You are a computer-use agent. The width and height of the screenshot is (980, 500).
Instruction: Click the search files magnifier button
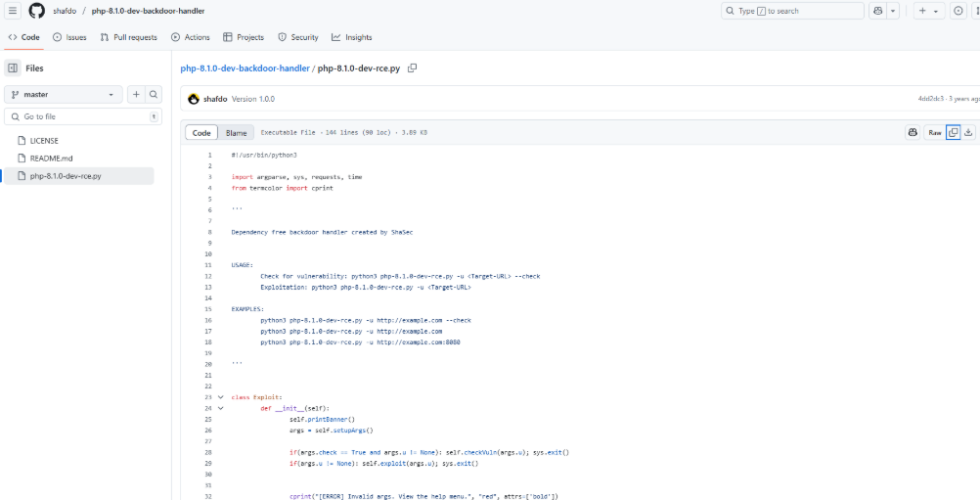coord(154,94)
